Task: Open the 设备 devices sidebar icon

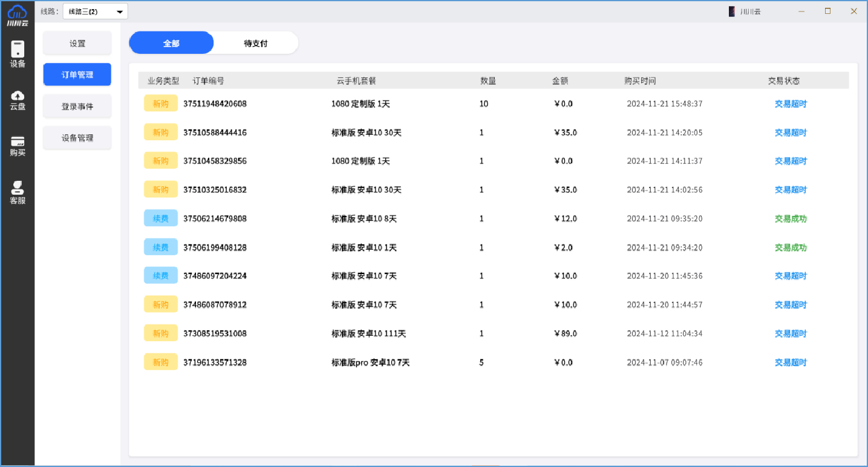Action: point(18,54)
